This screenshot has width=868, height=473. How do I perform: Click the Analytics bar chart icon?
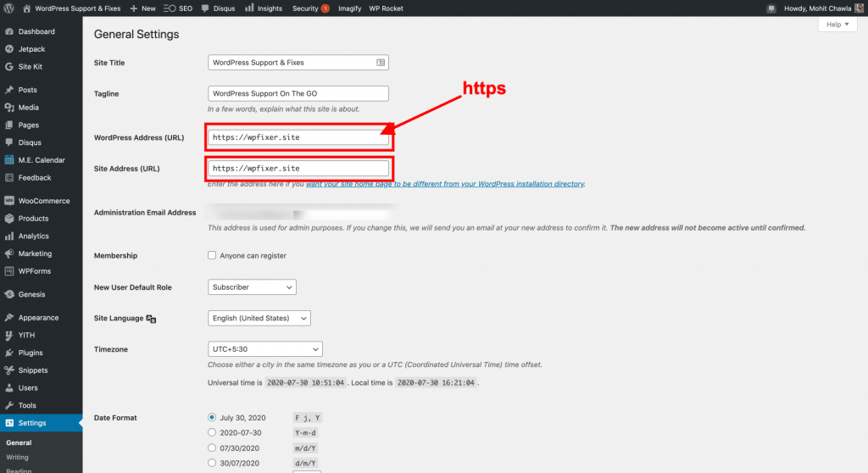pyautogui.click(x=9, y=236)
